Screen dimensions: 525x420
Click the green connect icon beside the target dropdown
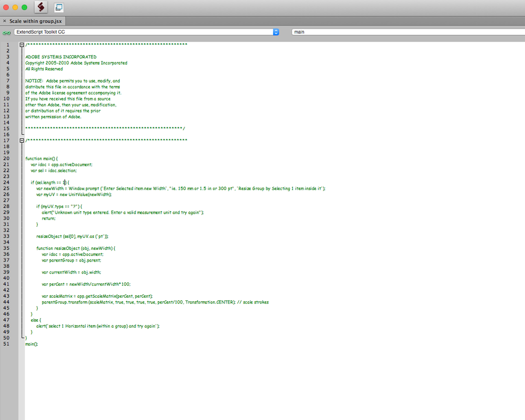(x=6, y=32)
